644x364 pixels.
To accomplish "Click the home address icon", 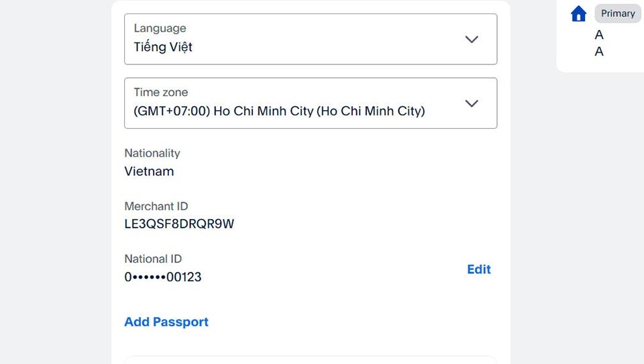I will click(578, 13).
